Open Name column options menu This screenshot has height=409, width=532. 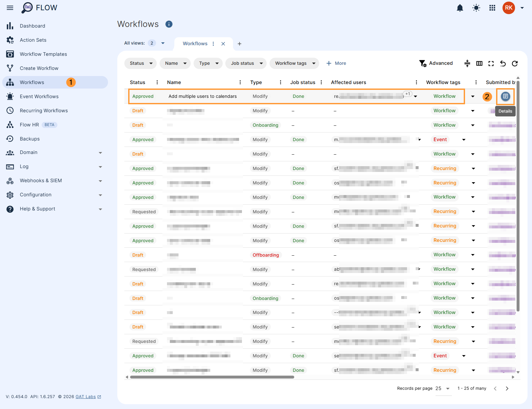click(240, 82)
